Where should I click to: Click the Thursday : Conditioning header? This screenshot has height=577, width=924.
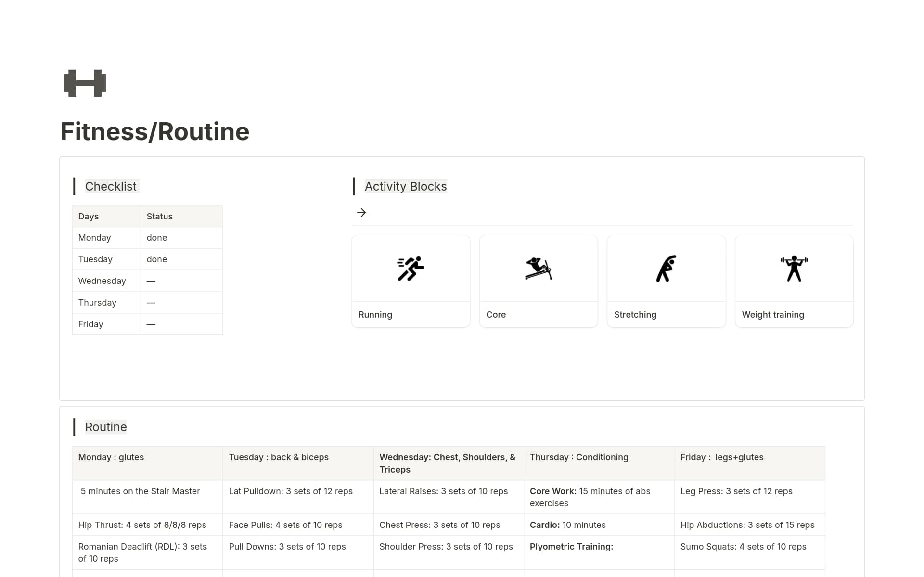coord(578,457)
